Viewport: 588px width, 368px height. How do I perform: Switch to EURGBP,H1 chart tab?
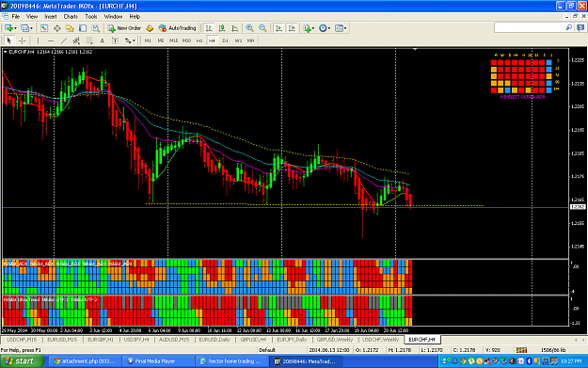(100, 340)
